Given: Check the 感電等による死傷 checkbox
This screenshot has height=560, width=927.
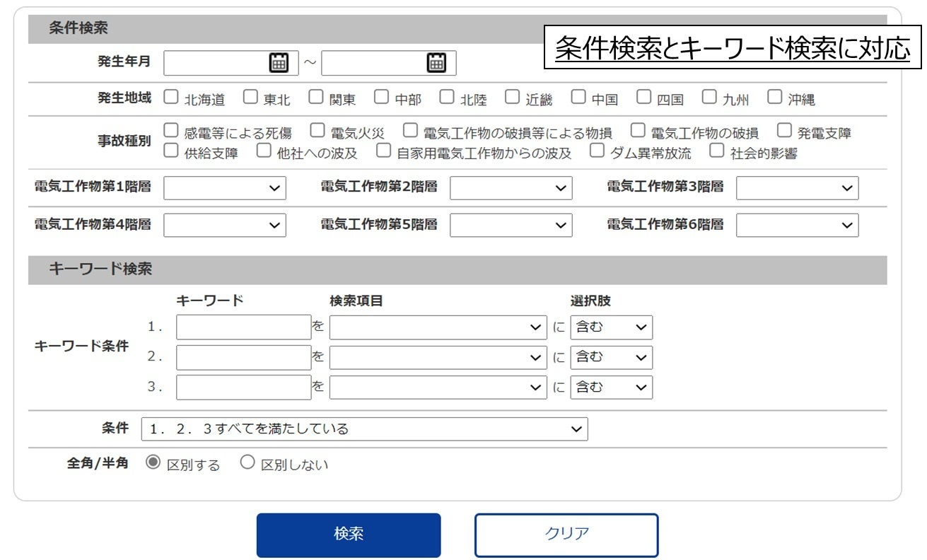Looking at the screenshot, I should (x=170, y=129).
